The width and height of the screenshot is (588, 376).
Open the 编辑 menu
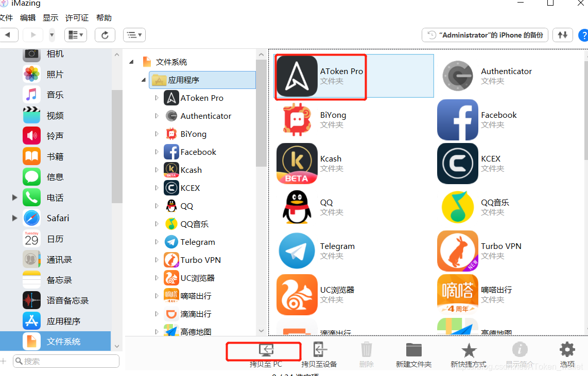point(28,17)
